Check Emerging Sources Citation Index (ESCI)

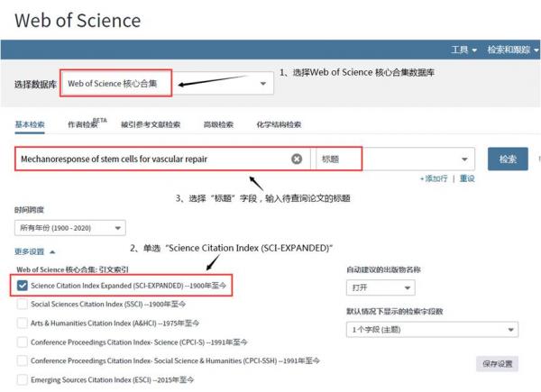(23, 379)
